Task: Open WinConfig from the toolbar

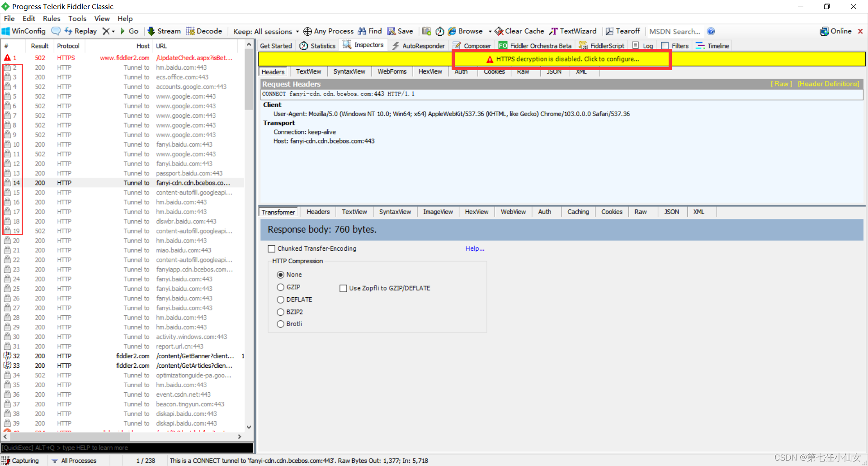Action: click(x=24, y=31)
